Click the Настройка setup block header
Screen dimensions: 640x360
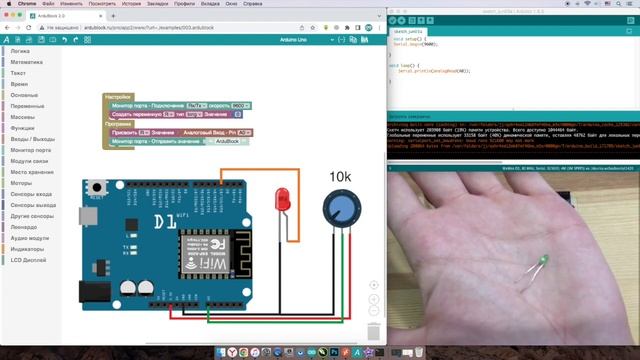pyautogui.click(x=118, y=97)
